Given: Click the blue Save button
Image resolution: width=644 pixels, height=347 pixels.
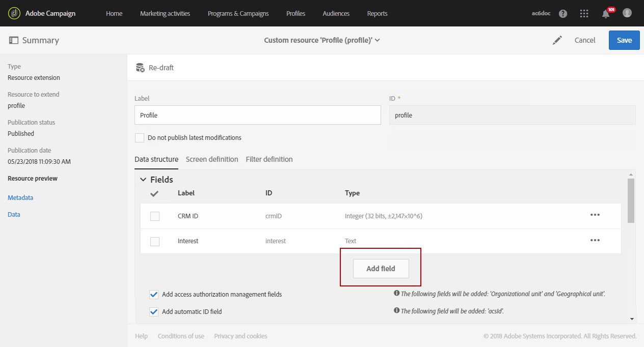Looking at the screenshot, I should [x=624, y=40].
